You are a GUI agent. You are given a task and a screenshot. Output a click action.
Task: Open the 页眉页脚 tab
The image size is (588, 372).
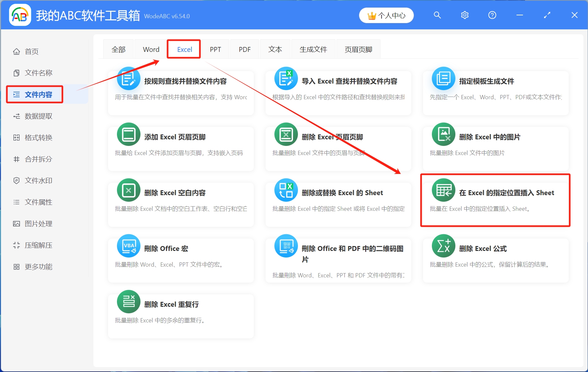358,50
